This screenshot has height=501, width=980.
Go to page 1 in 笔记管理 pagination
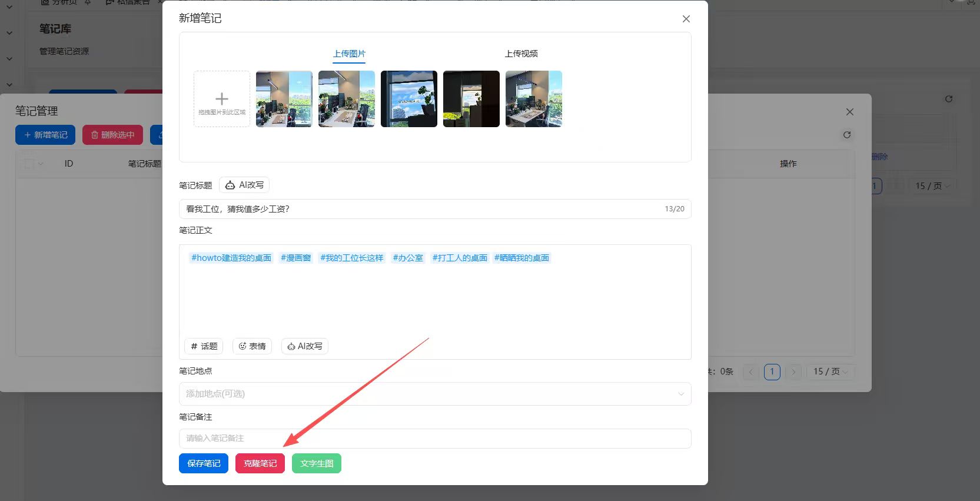point(772,371)
